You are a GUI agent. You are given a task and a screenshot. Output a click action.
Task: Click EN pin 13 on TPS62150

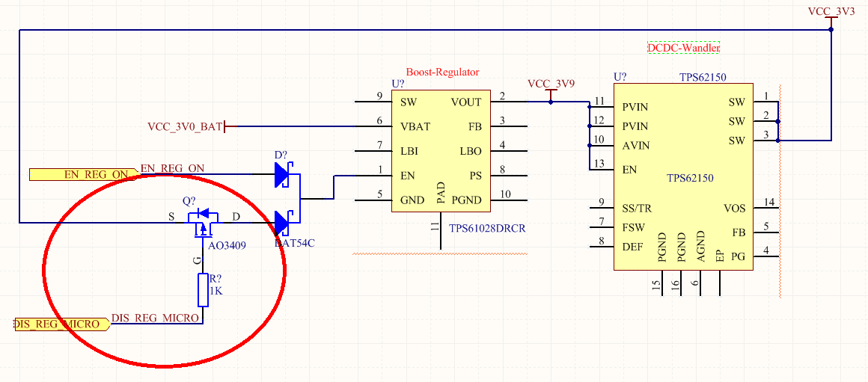coord(601,170)
